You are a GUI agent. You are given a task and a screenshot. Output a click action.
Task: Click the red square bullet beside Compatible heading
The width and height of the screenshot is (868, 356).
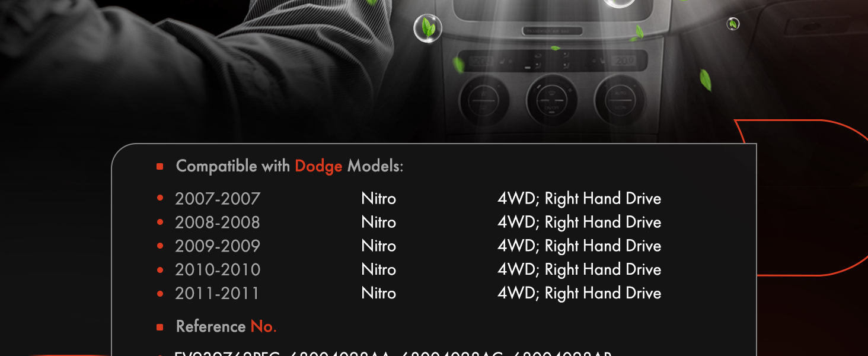[x=160, y=167]
